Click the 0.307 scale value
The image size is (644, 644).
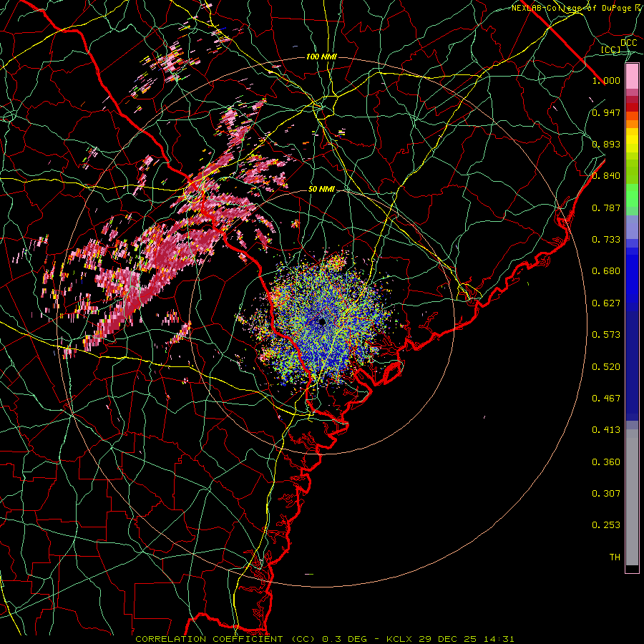(x=606, y=494)
